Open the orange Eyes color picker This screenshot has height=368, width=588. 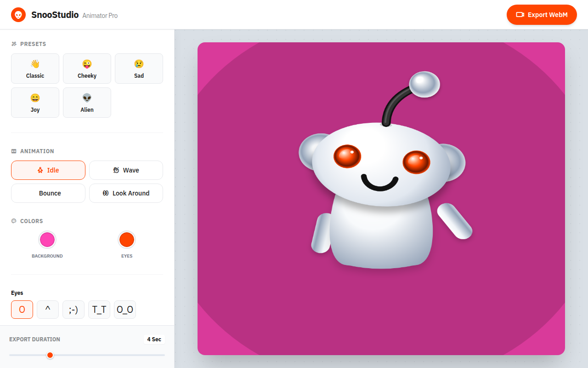click(x=127, y=240)
